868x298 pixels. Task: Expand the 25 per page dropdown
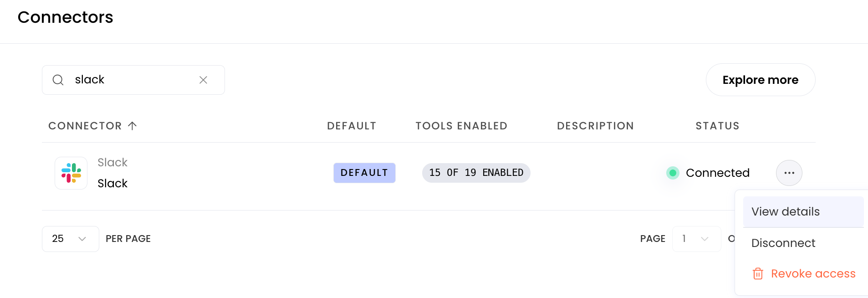[71, 239]
